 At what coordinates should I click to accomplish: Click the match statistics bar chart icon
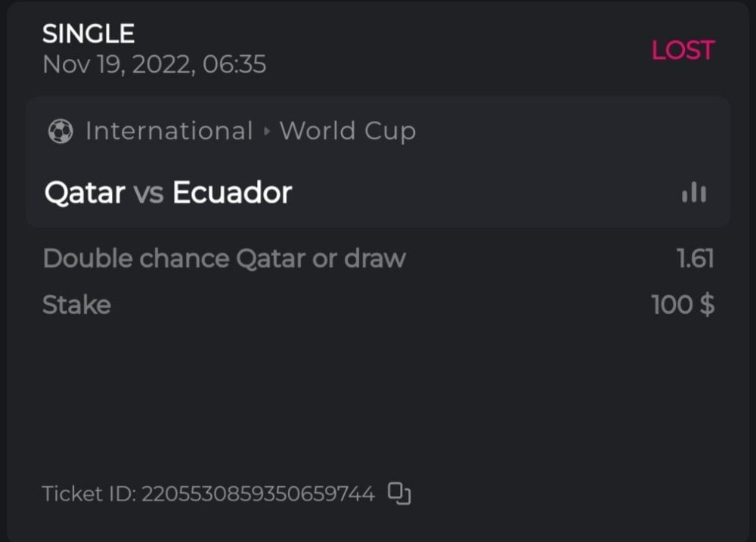tap(694, 194)
